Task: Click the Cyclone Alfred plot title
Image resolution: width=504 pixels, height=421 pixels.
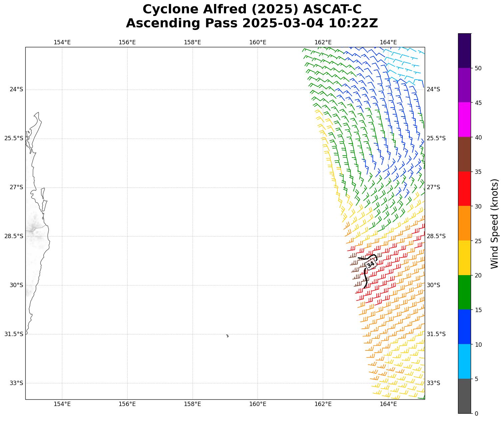Action: point(252,9)
